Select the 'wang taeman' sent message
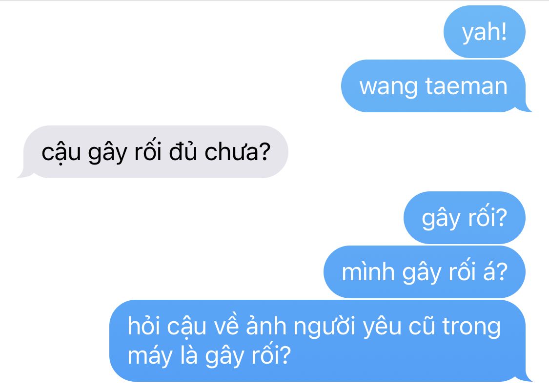This screenshot has width=549, height=392. point(433,86)
